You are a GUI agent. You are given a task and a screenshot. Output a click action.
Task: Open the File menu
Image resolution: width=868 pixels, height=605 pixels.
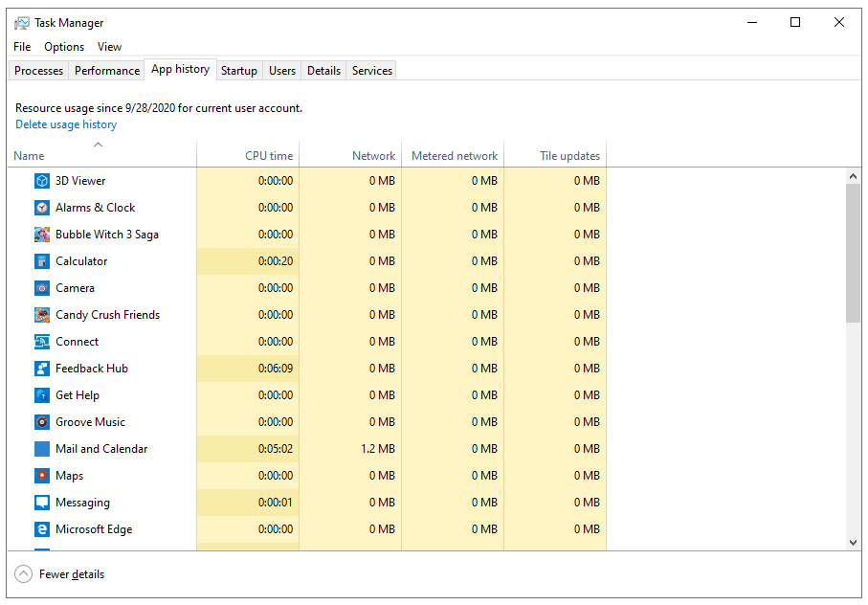[x=22, y=47]
